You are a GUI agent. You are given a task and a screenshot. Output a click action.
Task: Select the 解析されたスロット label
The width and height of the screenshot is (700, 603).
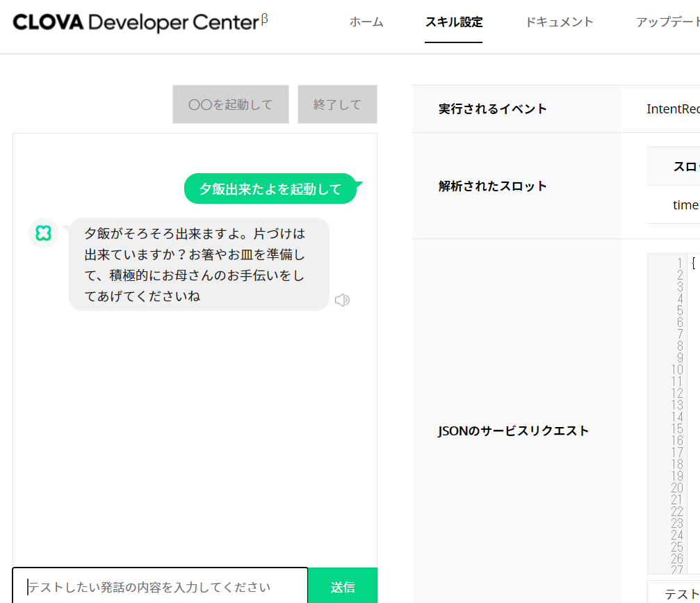[492, 186]
